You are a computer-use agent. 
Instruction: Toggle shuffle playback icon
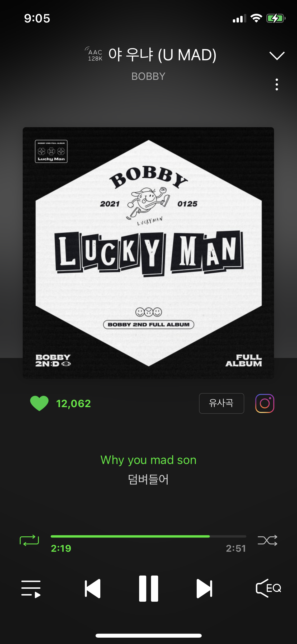point(267,540)
